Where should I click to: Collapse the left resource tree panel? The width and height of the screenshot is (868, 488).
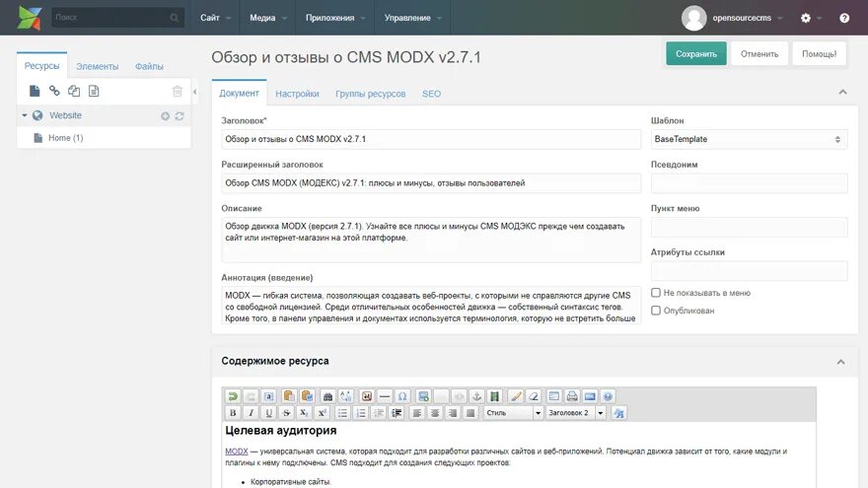[x=194, y=92]
